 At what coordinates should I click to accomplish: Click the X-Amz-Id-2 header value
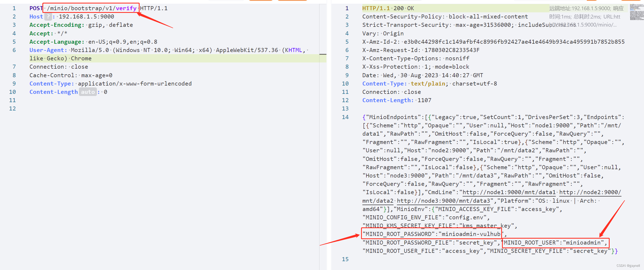pyautogui.click(x=514, y=42)
